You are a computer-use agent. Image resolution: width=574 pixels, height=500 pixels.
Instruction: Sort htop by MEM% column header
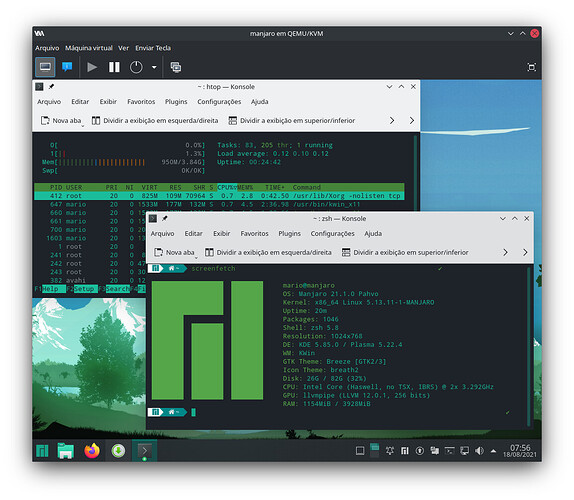click(245, 187)
